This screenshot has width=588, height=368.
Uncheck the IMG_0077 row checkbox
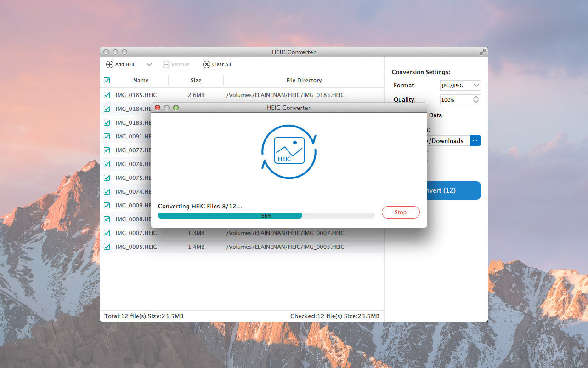[107, 150]
